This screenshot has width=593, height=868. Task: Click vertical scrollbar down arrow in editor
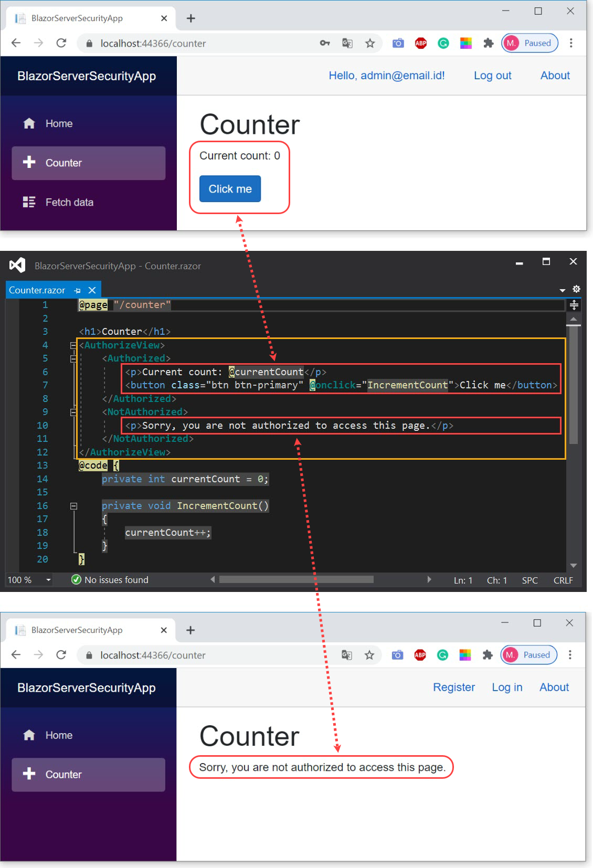(x=574, y=565)
